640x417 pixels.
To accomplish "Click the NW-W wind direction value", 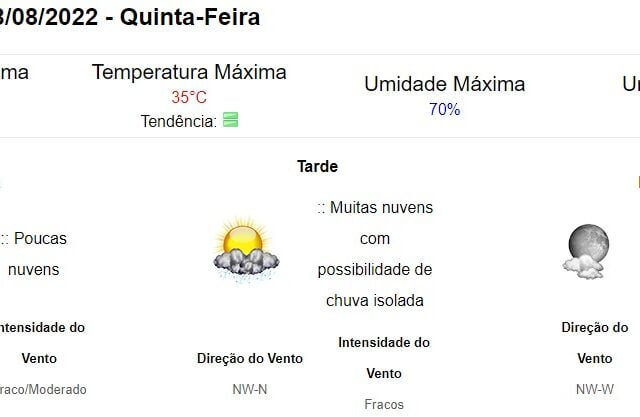I will tap(595, 389).
